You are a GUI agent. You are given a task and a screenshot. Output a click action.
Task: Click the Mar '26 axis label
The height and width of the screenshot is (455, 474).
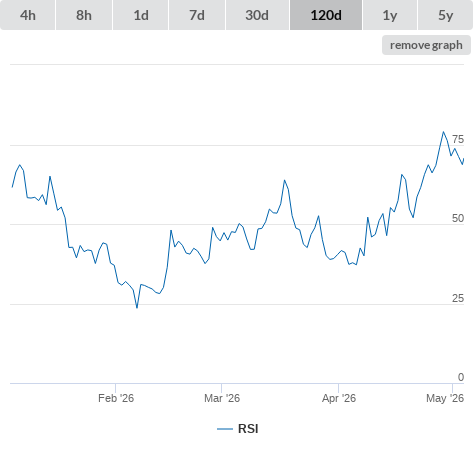[x=222, y=398]
